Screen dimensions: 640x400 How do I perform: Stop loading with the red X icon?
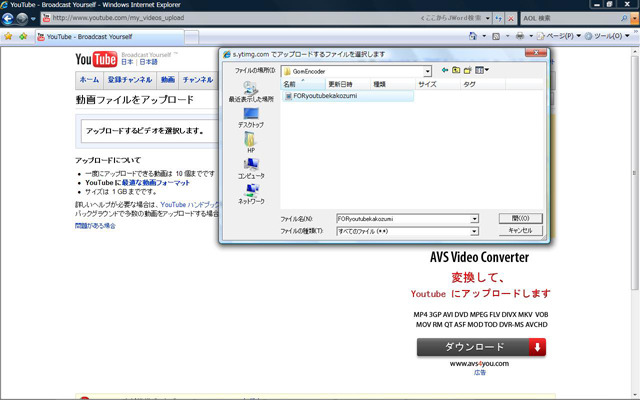tap(511, 18)
